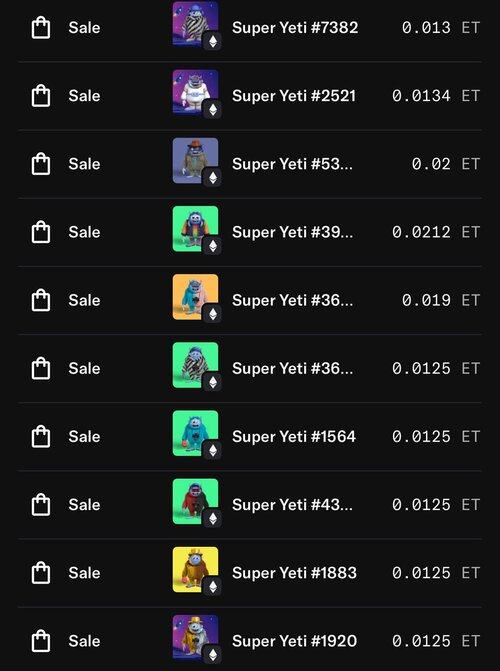
Task: Click the Sale label in Super Yeti #39... row
Action: click(x=84, y=232)
